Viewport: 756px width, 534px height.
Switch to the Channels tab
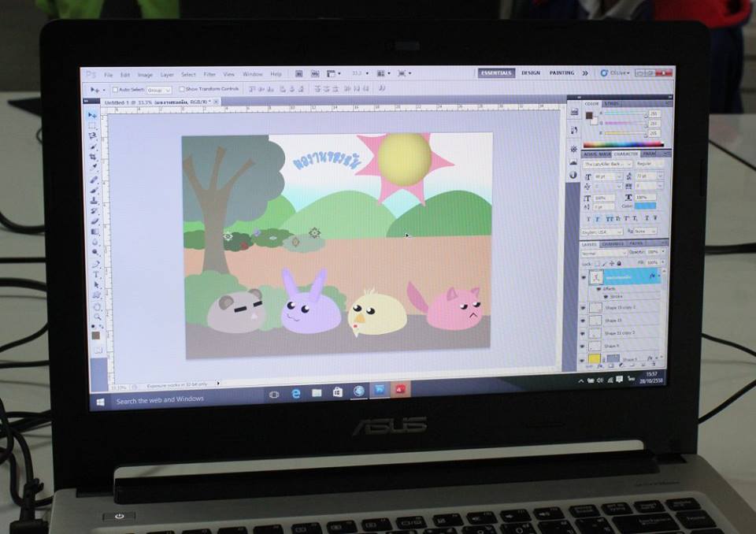[x=613, y=244]
